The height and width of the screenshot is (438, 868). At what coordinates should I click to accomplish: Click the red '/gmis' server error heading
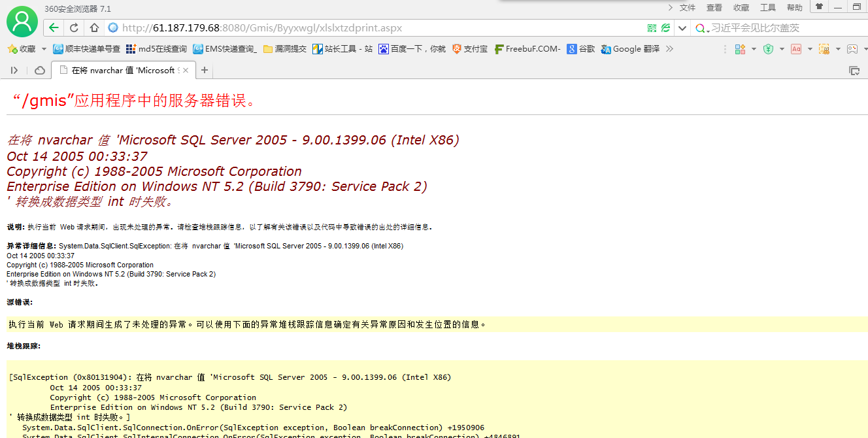(x=134, y=101)
